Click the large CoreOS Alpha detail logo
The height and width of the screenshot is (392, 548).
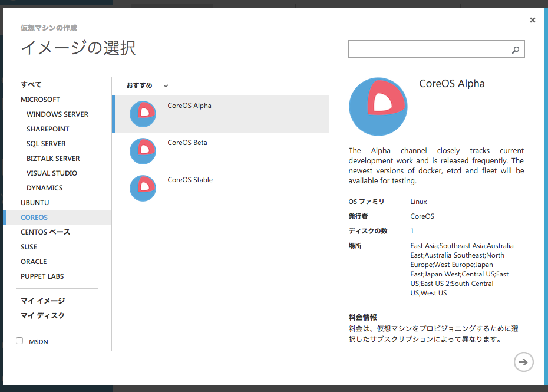point(378,107)
